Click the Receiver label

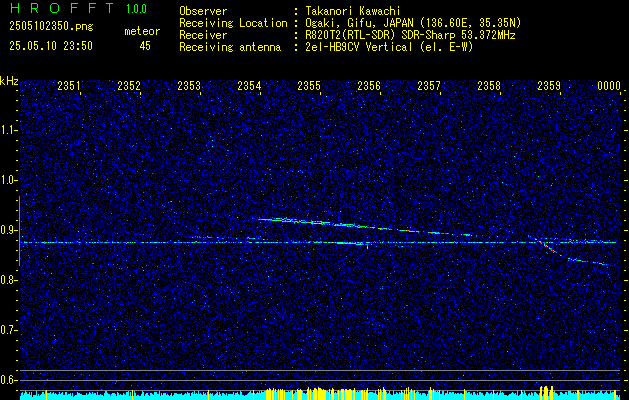point(203,35)
